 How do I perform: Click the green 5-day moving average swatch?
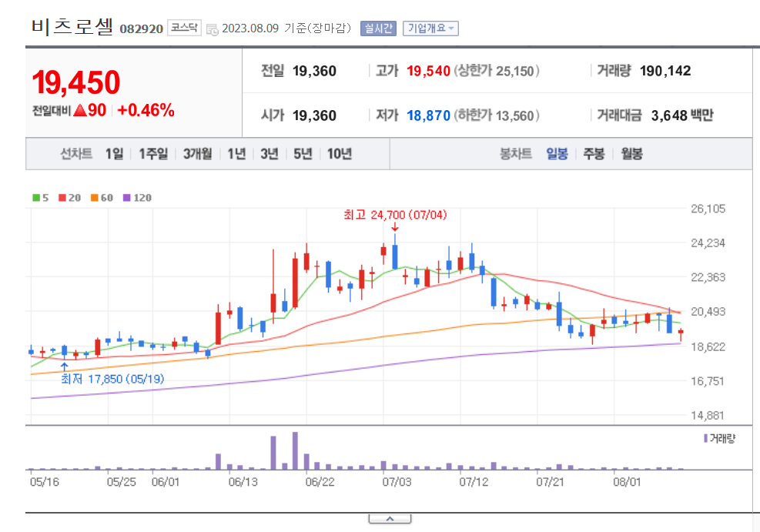click(x=36, y=198)
